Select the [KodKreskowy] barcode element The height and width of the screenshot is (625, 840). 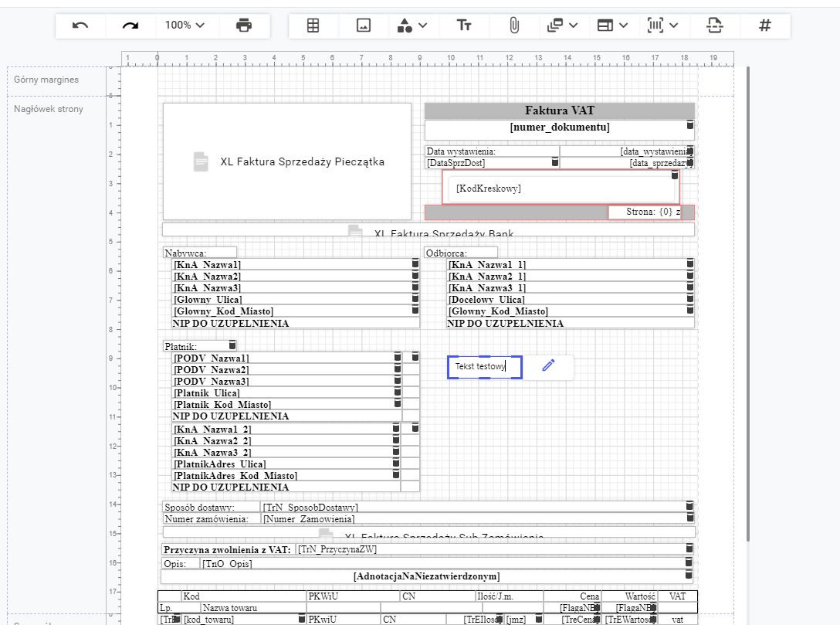[x=558, y=189]
